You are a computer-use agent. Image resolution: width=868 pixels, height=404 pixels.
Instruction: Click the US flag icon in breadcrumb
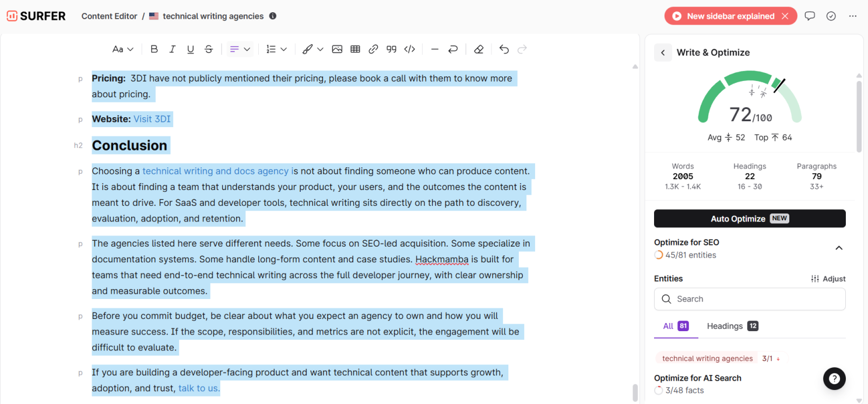[x=154, y=16]
